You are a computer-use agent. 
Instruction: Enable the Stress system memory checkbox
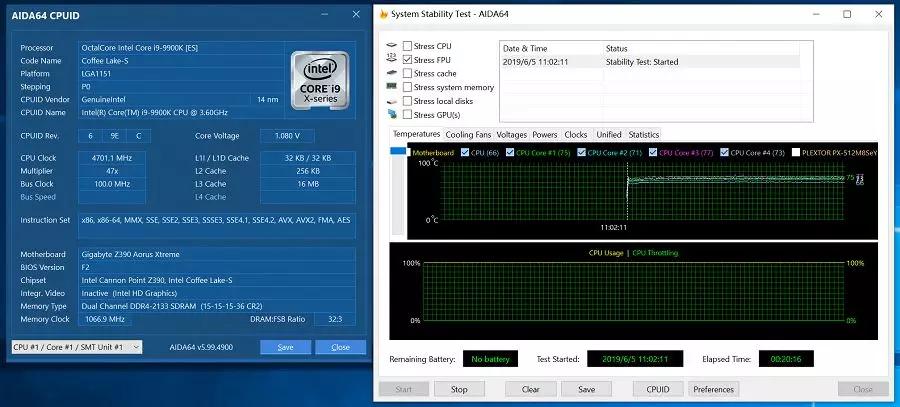407,87
